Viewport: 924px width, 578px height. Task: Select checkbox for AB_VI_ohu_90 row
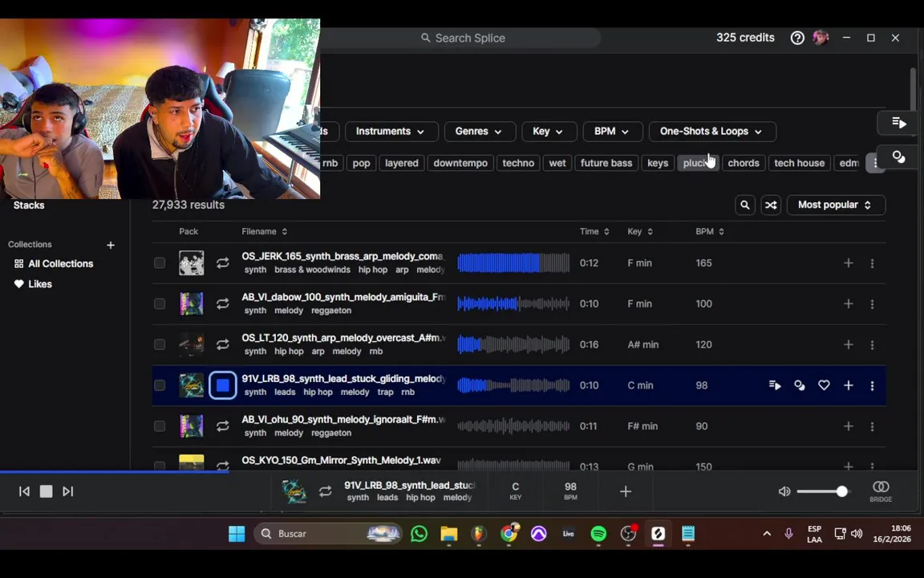pyautogui.click(x=160, y=425)
